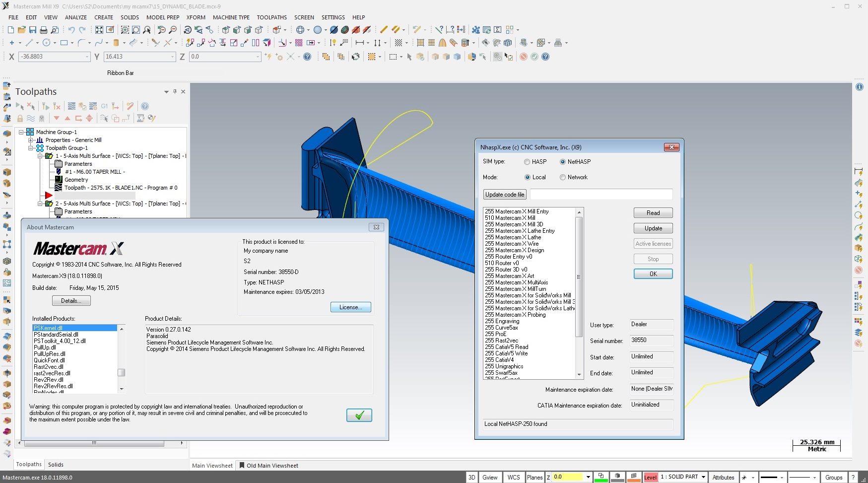The width and height of the screenshot is (868, 483).
Task: Expand Properties - Generic Mill node
Action: [x=31, y=140]
